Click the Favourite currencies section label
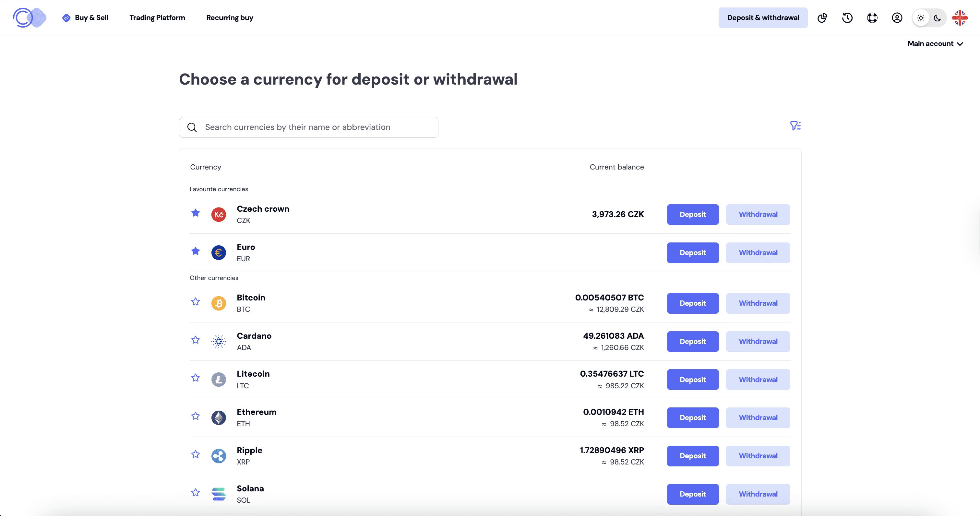The height and width of the screenshot is (516, 980). tap(219, 189)
